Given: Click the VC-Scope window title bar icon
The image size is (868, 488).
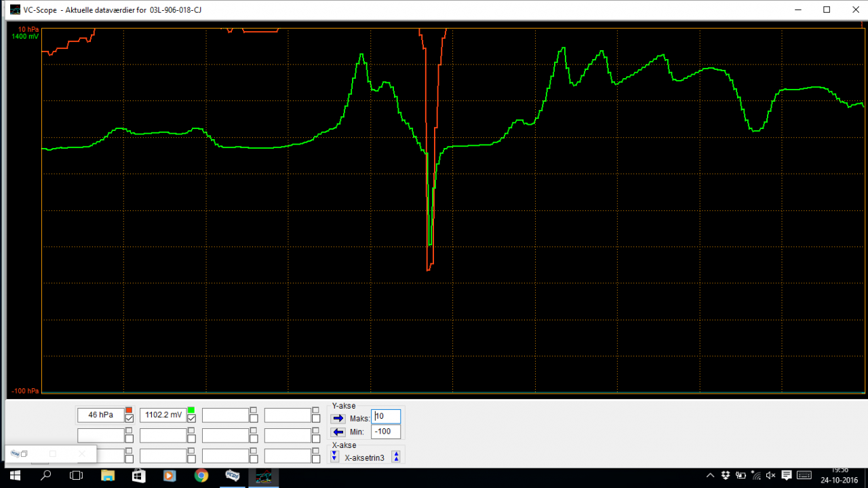Looking at the screenshot, I should point(14,10).
